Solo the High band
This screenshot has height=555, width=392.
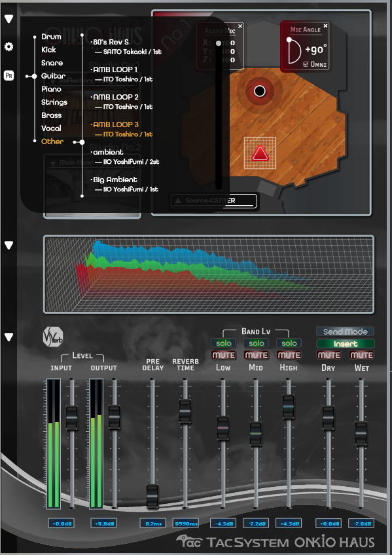[x=289, y=343]
